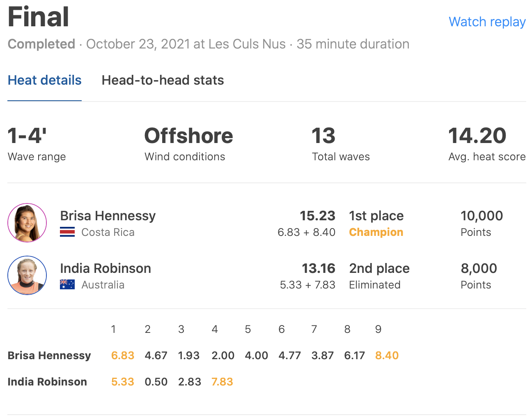
Task: Click India Robinson's 5.33 first wave score
Action: [x=123, y=382]
